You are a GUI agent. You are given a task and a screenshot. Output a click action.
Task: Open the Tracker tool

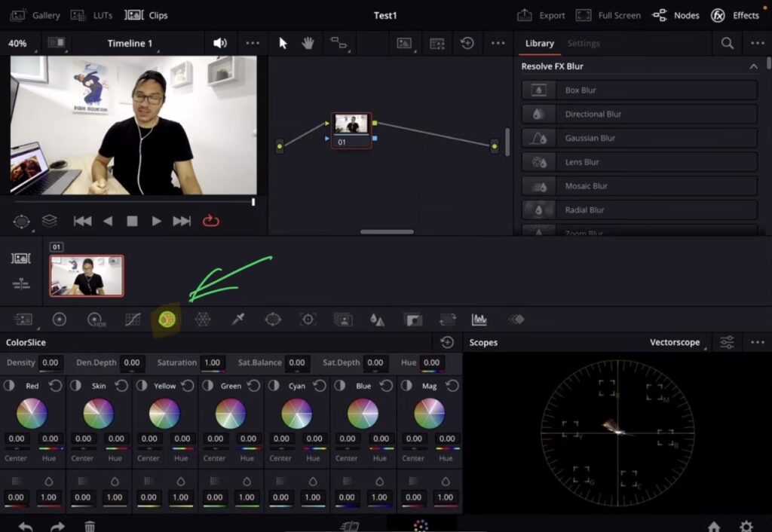[x=307, y=319]
